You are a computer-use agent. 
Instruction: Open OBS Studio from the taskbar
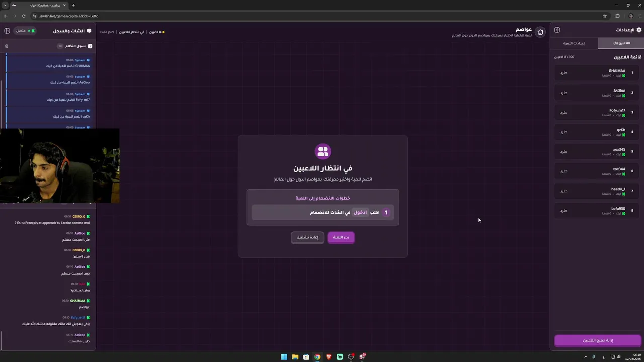click(351, 357)
